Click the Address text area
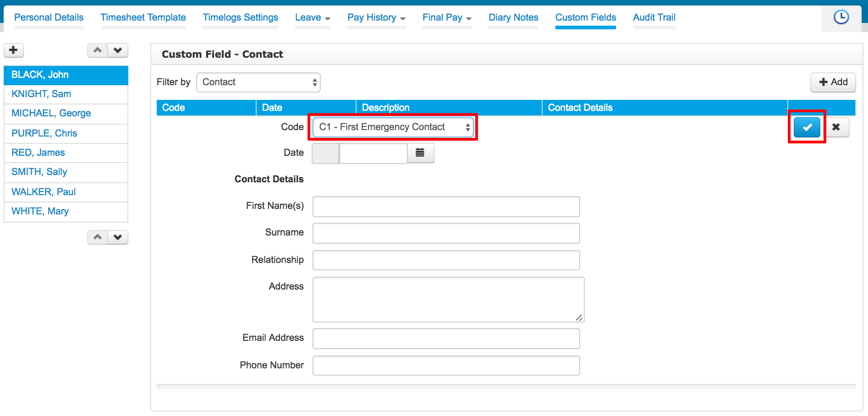The width and height of the screenshot is (868, 416). click(449, 300)
